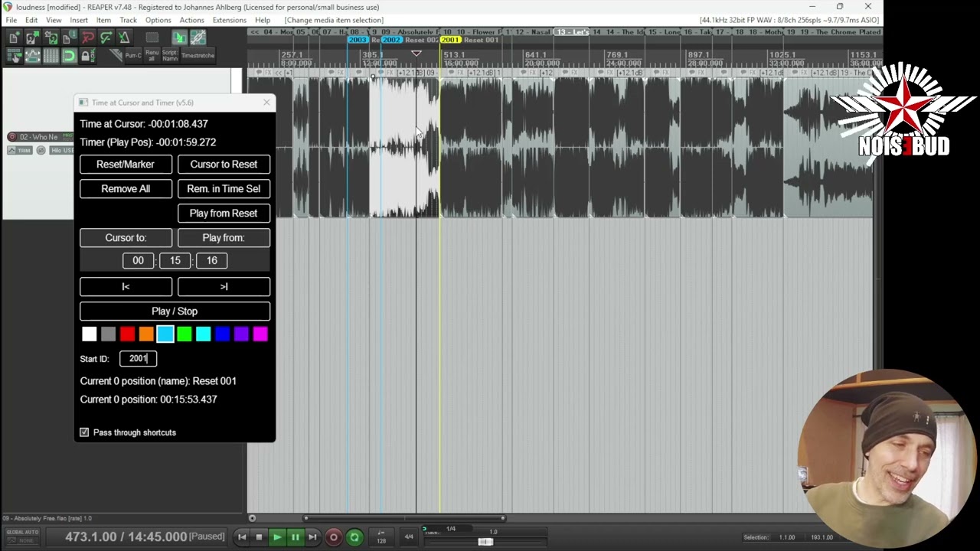Open the Track menu
The width and height of the screenshot is (980, 551).
coord(128,20)
